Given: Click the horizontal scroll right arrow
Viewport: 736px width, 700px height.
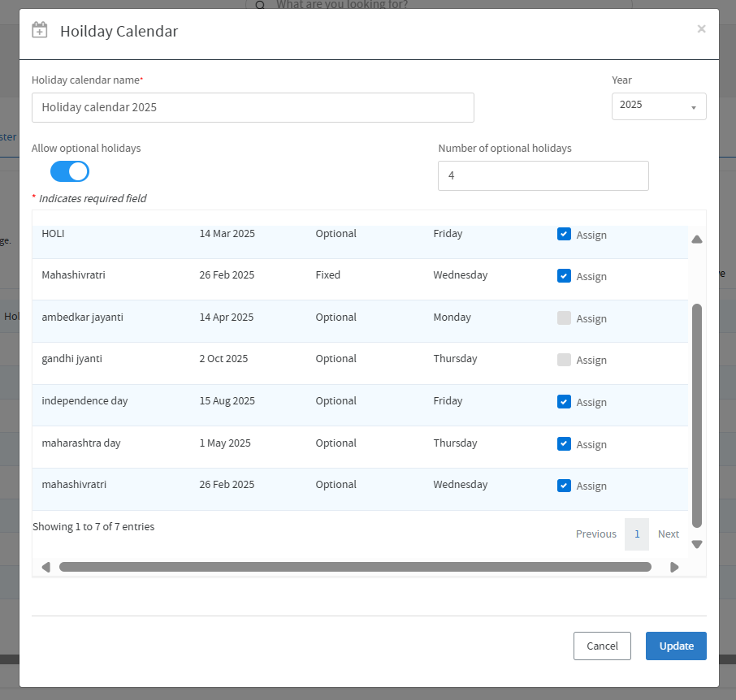Looking at the screenshot, I should point(674,567).
